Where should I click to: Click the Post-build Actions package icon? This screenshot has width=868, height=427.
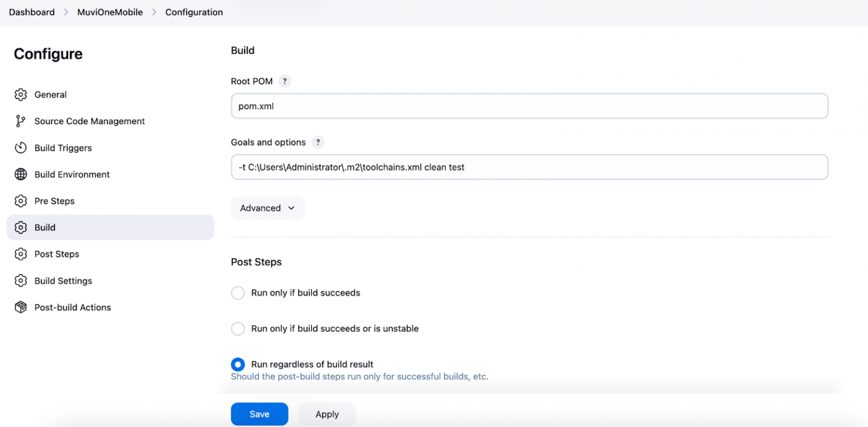21,307
